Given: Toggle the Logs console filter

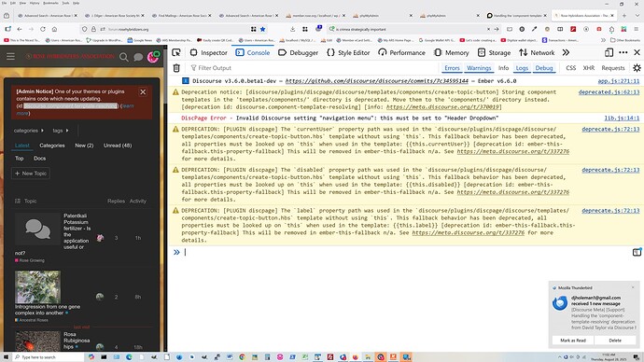Looking at the screenshot, I should click(x=522, y=68).
